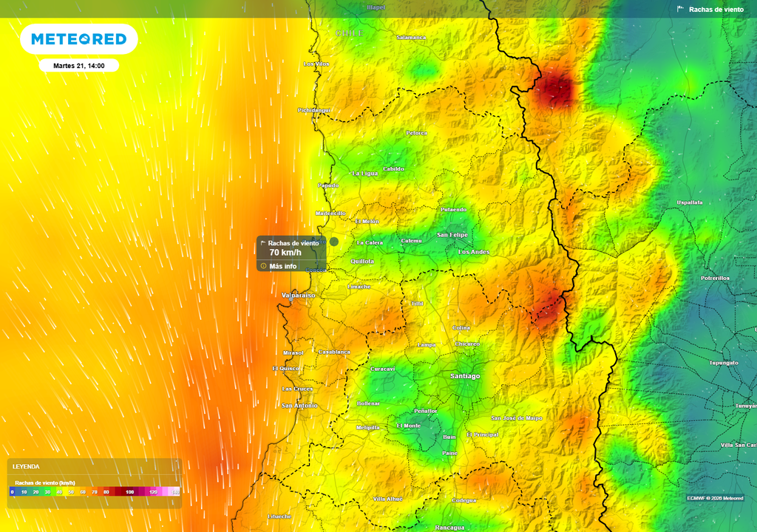The image size is (757, 532).
Task: Click the Petorca city label
Action: [417, 133]
